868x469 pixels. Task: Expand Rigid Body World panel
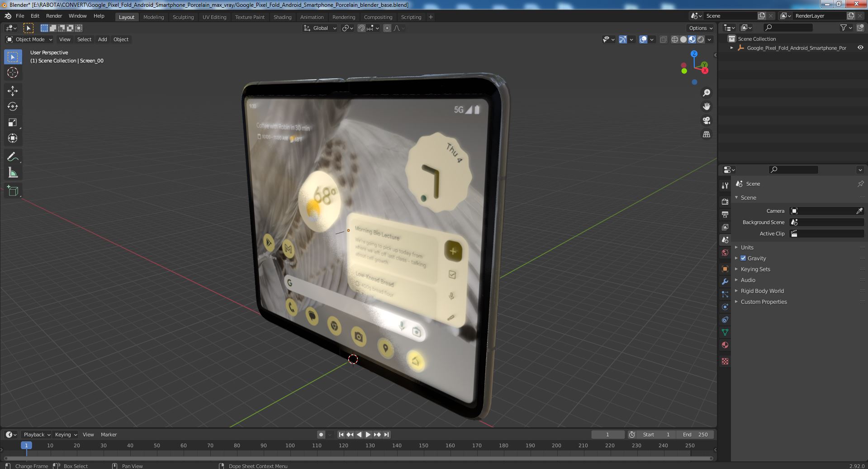[762, 291]
